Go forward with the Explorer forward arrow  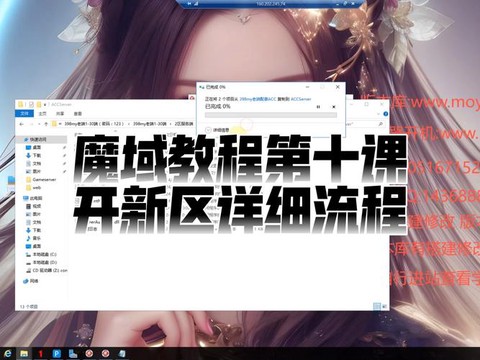[31, 124]
